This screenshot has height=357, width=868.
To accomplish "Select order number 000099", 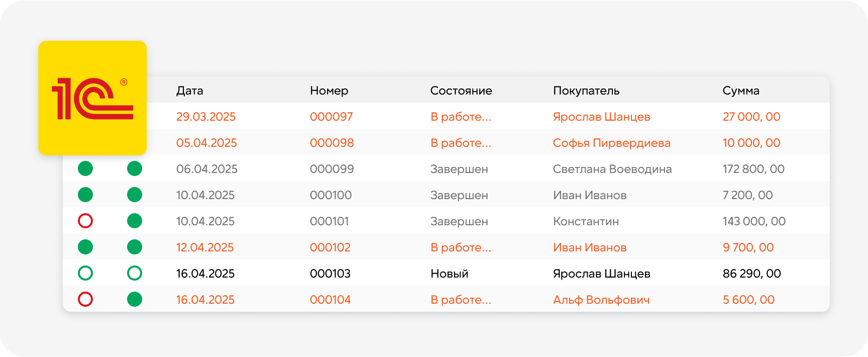I will 332,169.
